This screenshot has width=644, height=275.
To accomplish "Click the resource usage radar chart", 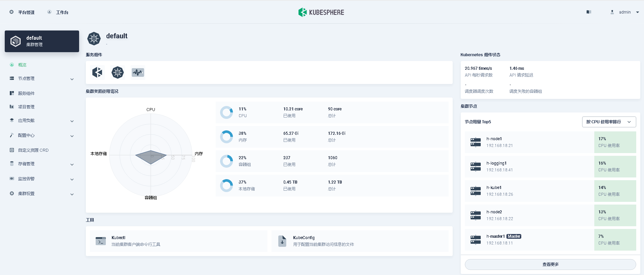I will (x=151, y=155).
